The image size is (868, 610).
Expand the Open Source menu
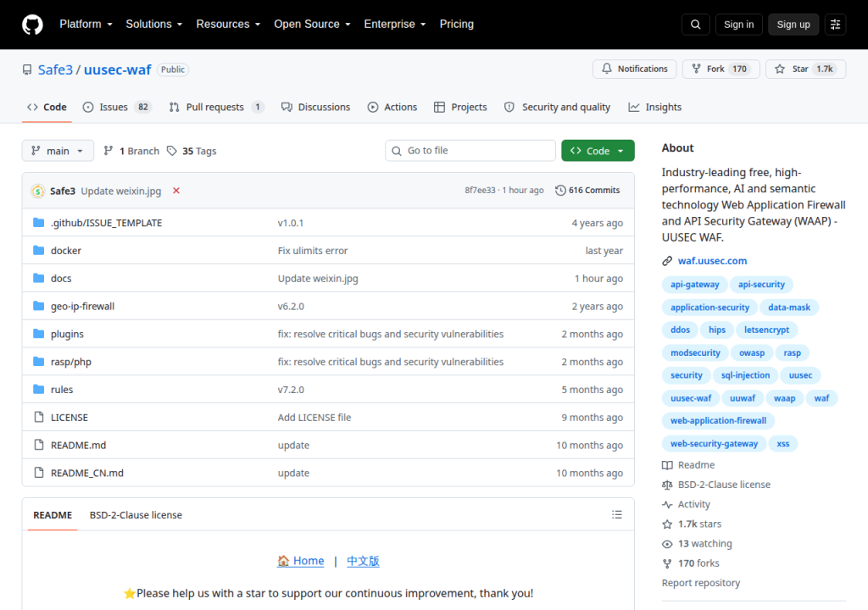pos(312,25)
